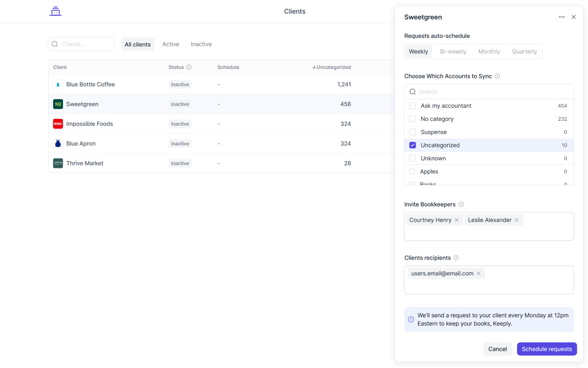Screen dimensions: 588x368
Task: Click inside the Invite Bookkeepers box
Action: [x=489, y=226]
